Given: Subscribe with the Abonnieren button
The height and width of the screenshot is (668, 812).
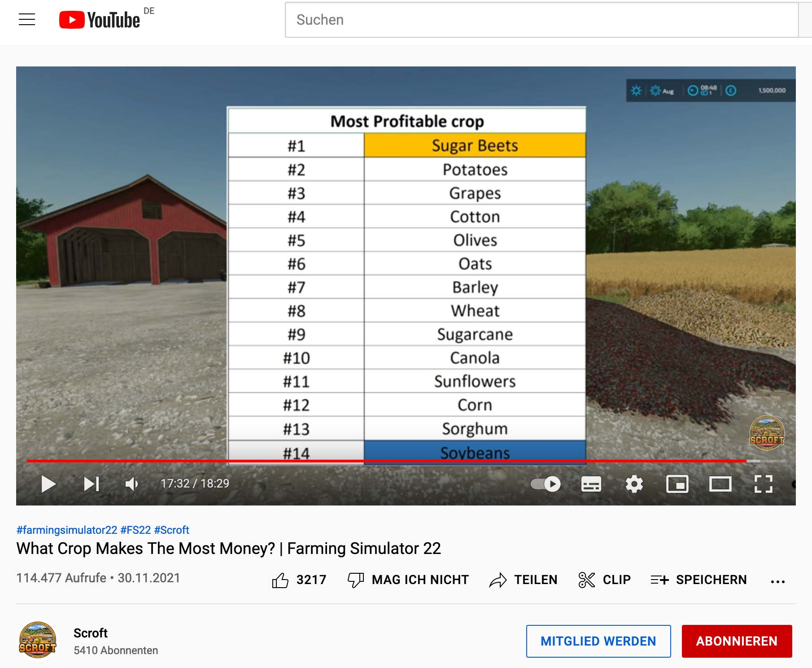Looking at the screenshot, I should (737, 641).
